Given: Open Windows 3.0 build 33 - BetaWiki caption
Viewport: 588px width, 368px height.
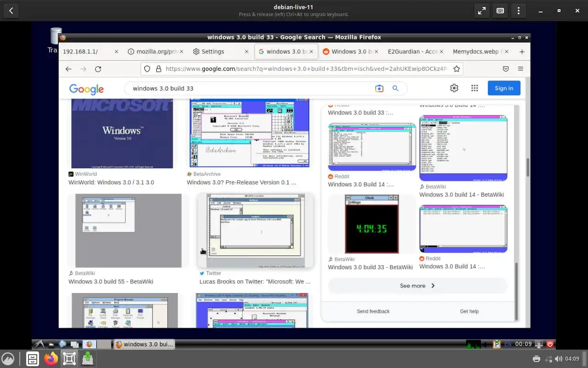Looking at the screenshot, I should pos(370,267).
